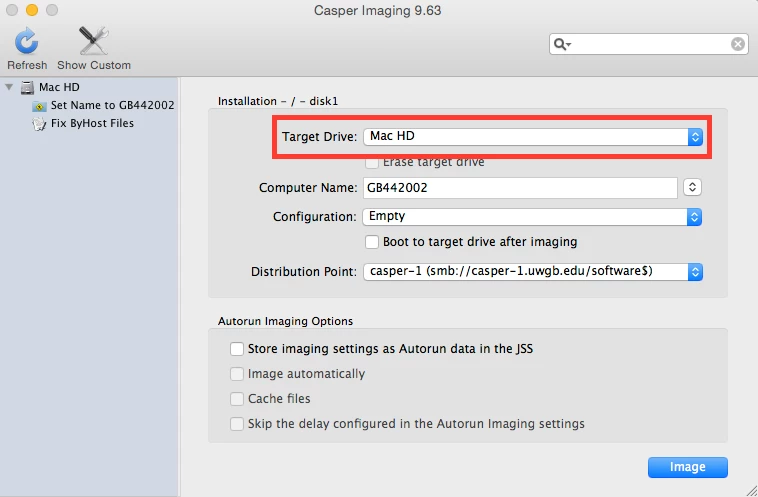The height and width of the screenshot is (497, 758).
Task: Check Store imaging settings as Autorun data
Action: pyautogui.click(x=237, y=349)
